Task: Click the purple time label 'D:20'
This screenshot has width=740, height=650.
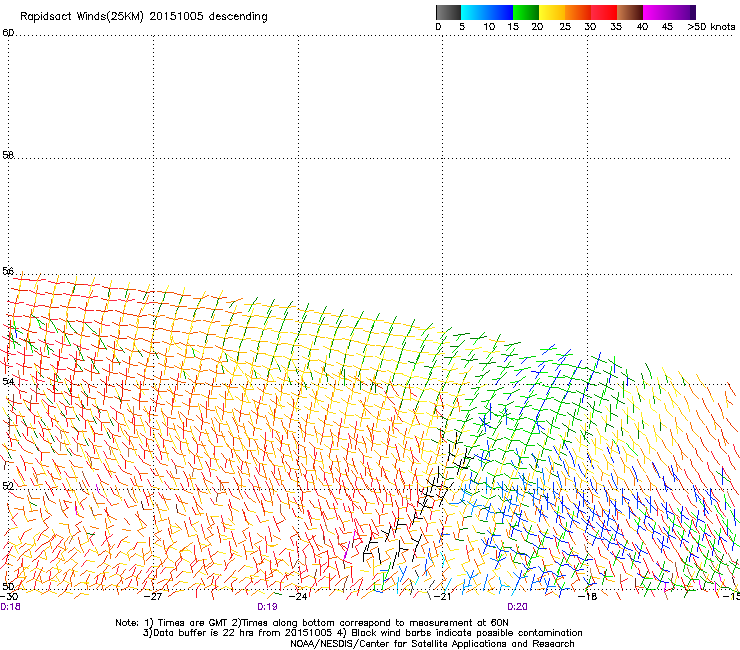Action: click(x=517, y=607)
